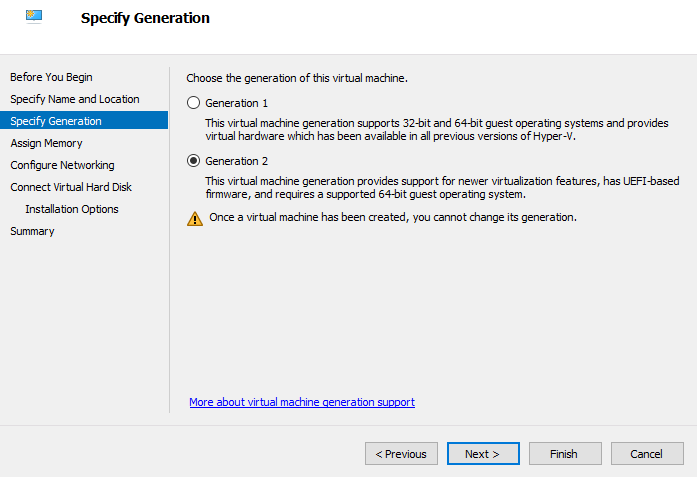Click the Generation 2 description text
This screenshot has width=697, height=477.
click(430, 187)
